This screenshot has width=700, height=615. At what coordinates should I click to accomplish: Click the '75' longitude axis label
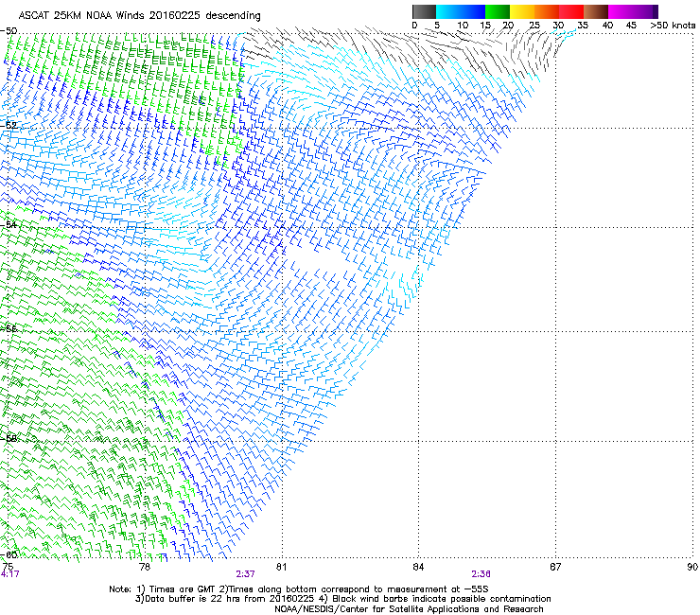point(8,567)
